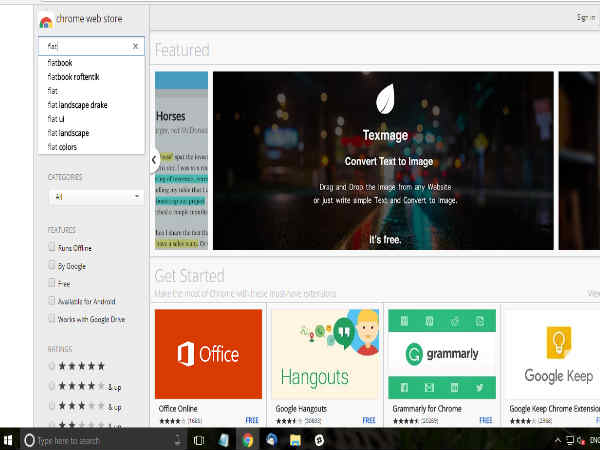Screen dimensions: 600x450
Task: Clear the search box with the X icon
Action: [135, 46]
